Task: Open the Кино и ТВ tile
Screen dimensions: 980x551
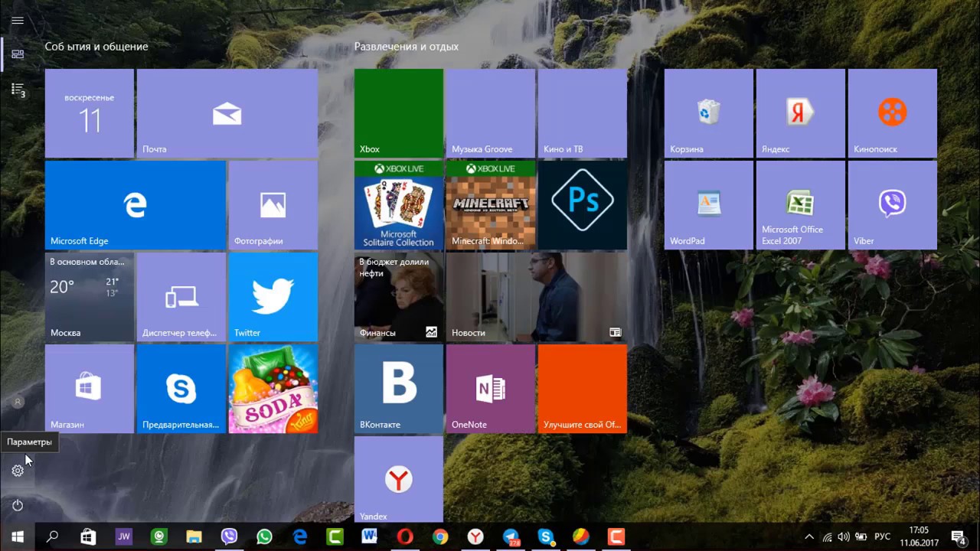Action: pos(583,113)
